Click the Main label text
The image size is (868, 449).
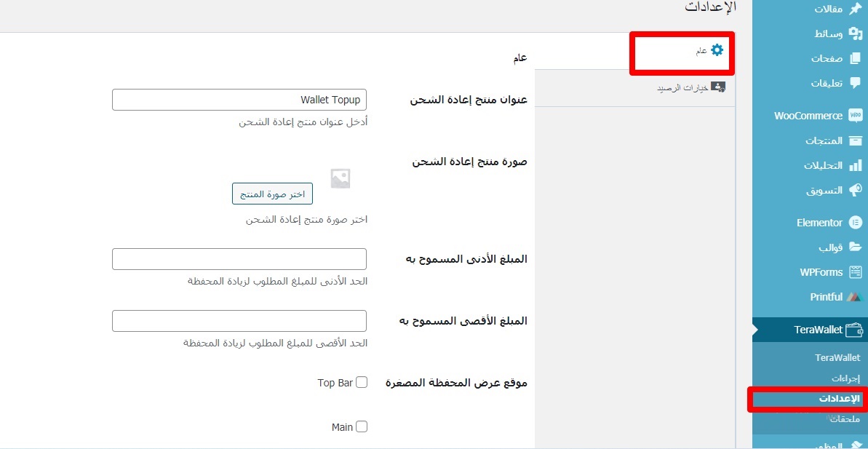coord(342,427)
